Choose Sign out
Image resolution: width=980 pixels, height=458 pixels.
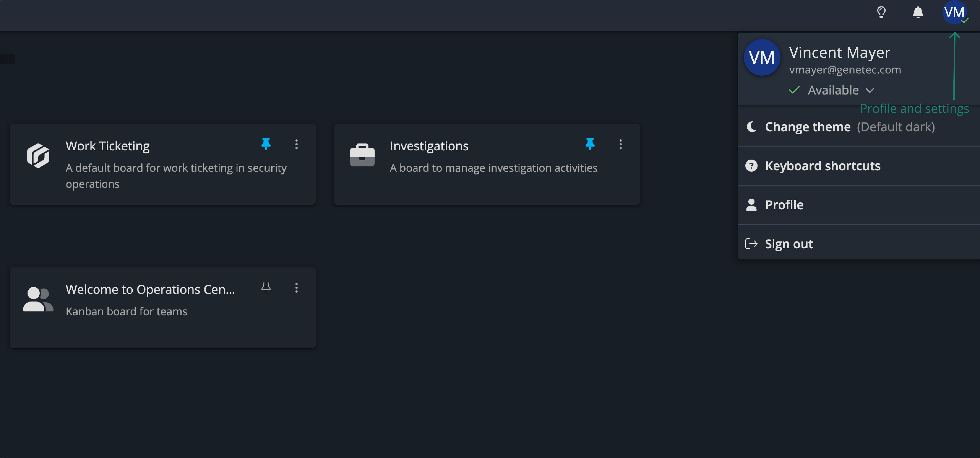859,243
